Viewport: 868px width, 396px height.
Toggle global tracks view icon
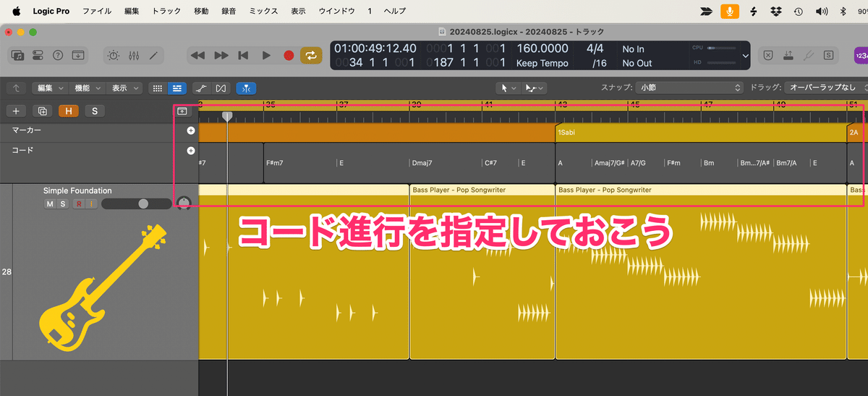[x=182, y=111]
